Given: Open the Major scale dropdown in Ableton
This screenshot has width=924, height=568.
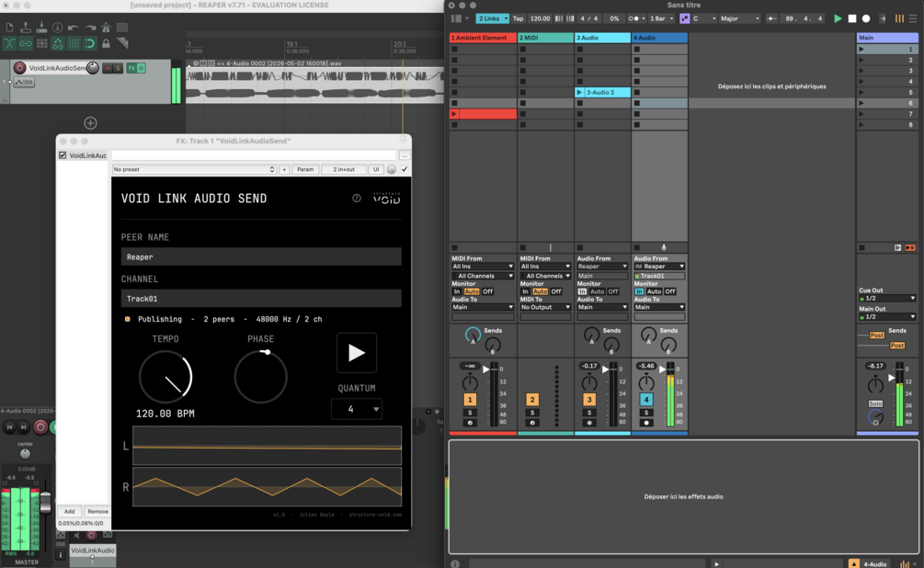Looking at the screenshot, I should (740, 19).
